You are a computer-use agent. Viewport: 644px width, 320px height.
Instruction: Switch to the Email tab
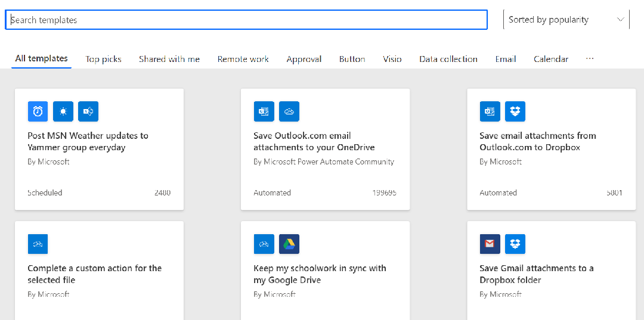click(506, 59)
